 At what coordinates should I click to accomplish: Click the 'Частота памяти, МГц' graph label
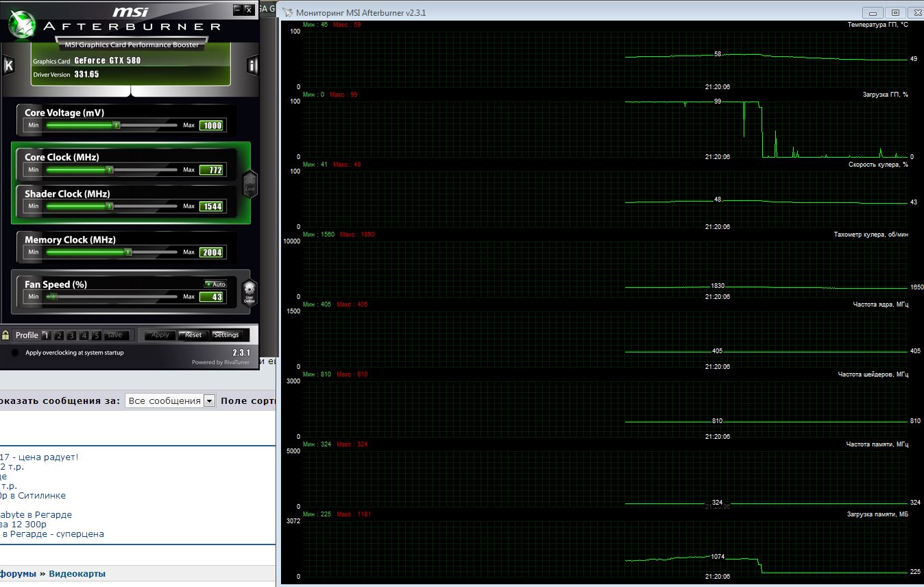pyautogui.click(x=877, y=444)
